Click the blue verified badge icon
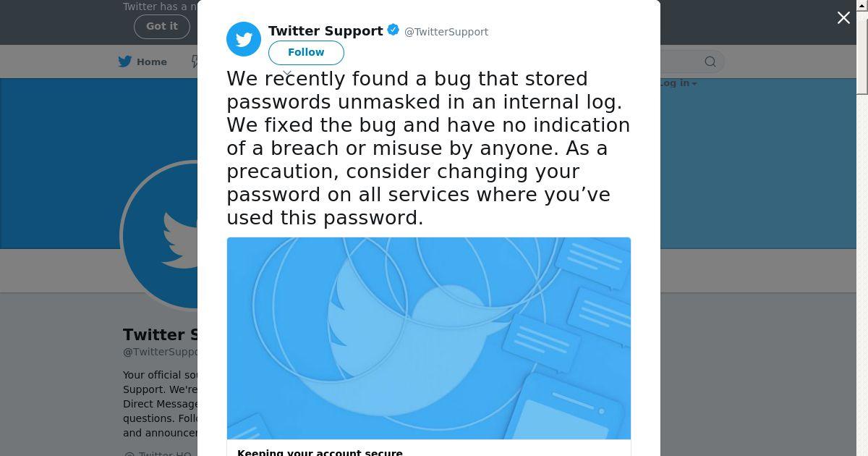 tap(393, 30)
